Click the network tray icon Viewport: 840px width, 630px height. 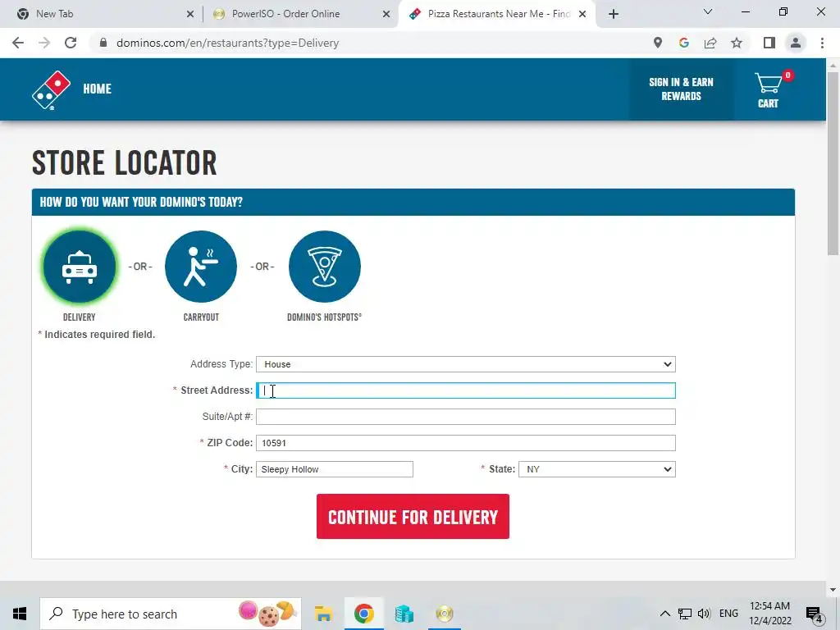click(x=685, y=614)
